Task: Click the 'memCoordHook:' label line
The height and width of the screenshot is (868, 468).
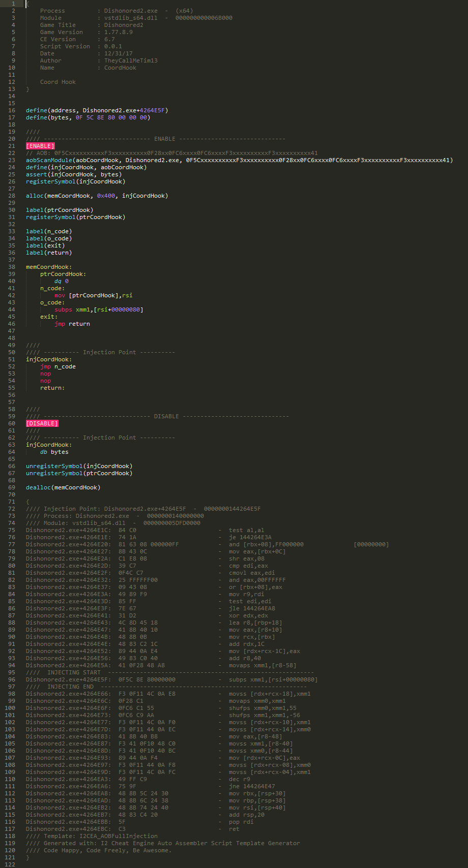Action: 49,267
